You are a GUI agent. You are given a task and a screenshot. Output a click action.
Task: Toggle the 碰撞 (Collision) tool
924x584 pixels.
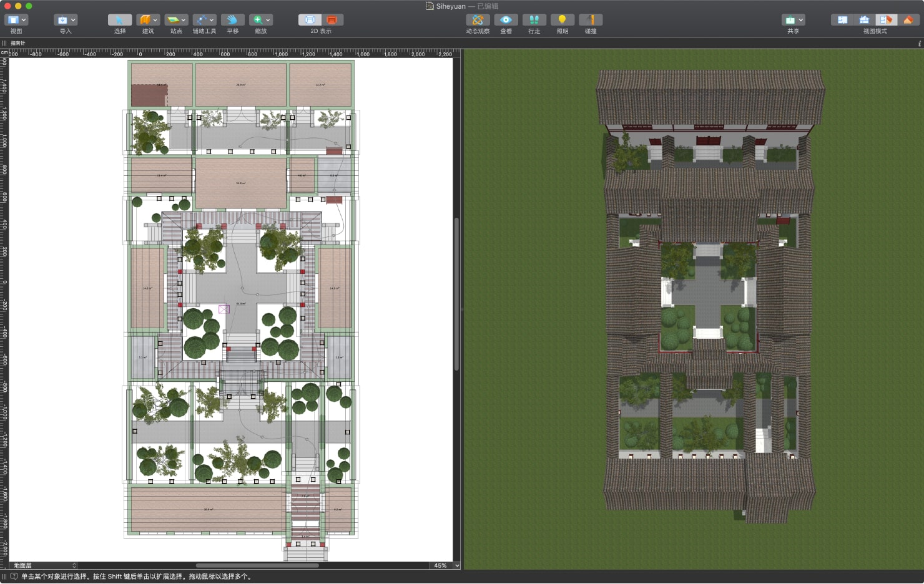[x=591, y=20]
